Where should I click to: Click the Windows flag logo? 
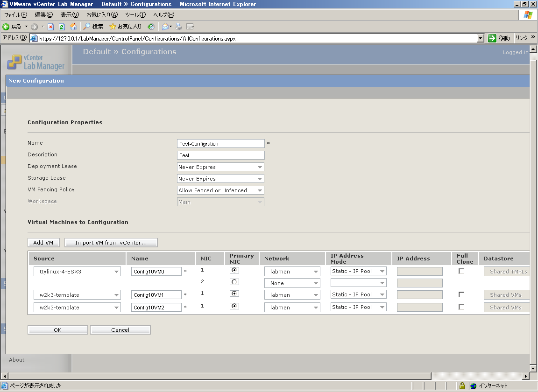528,15
